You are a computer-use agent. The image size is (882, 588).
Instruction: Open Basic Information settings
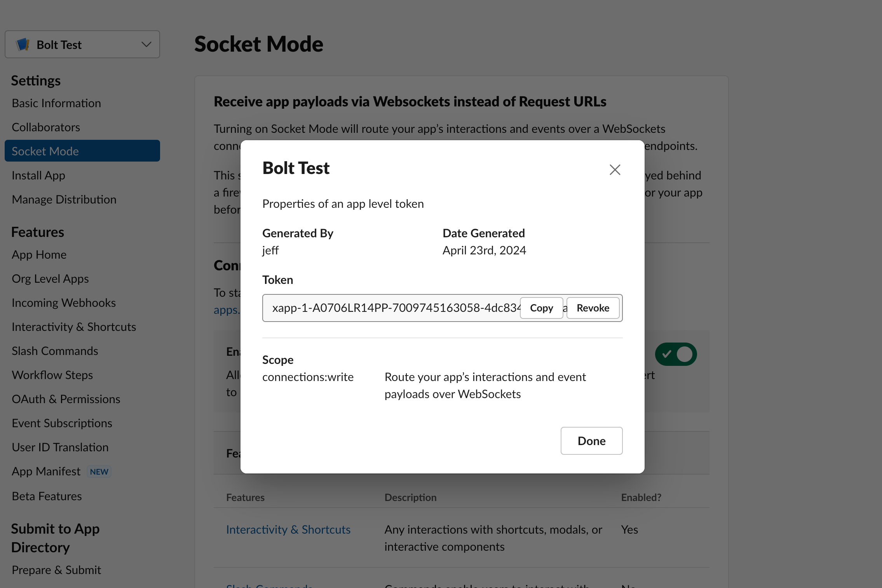pos(56,103)
